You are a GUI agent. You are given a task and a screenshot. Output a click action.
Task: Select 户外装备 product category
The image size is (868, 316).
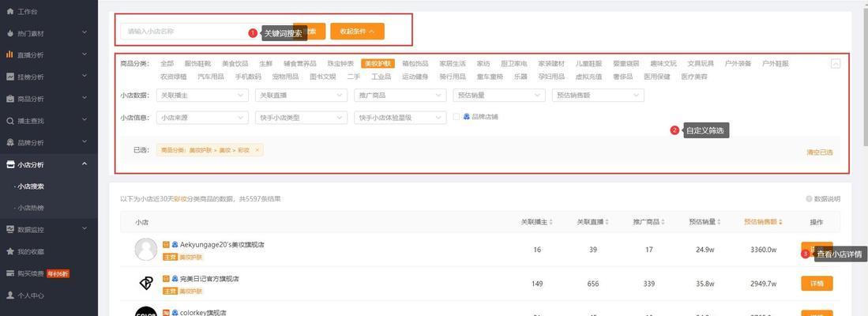738,64
